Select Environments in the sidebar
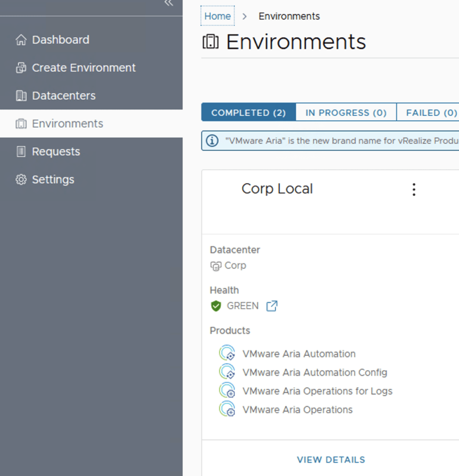459x476 pixels. (91, 124)
